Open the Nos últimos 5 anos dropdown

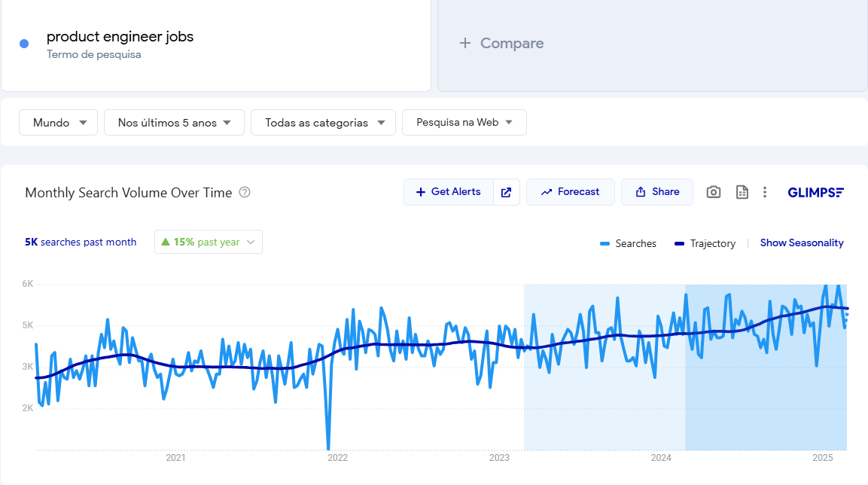174,122
